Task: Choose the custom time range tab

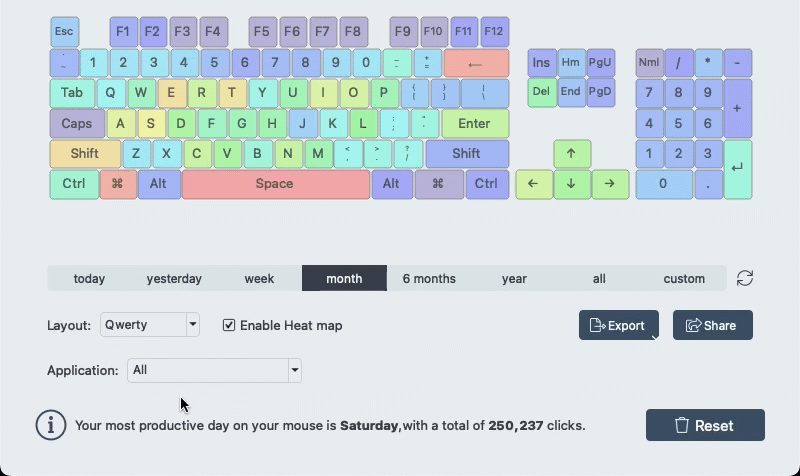Action: (x=684, y=279)
